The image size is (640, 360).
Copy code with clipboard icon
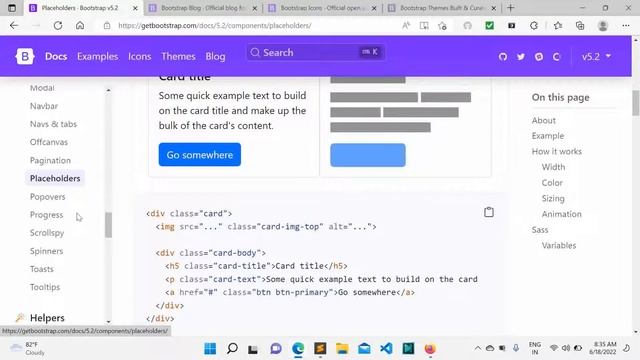click(489, 212)
